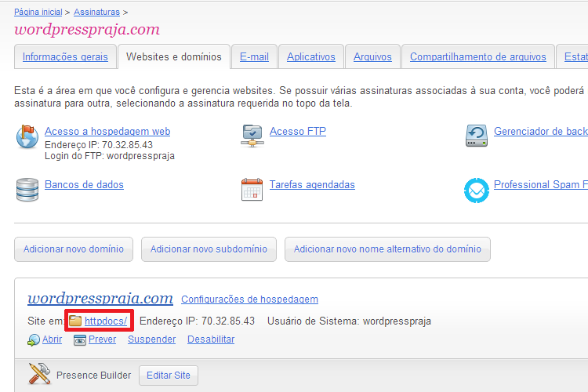Click the Presence Builder label

tap(94, 375)
